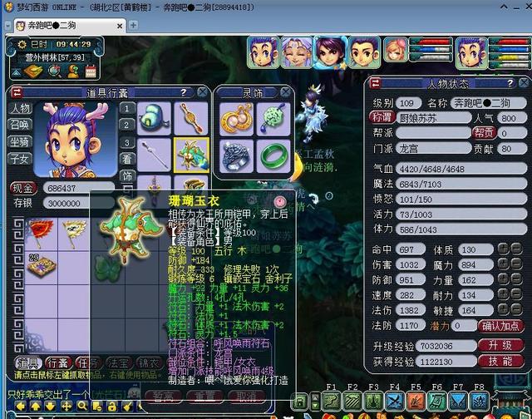The image size is (532, 419).
Task: Click the magnifier icon in chat toolbar
Action: point(81,406)
